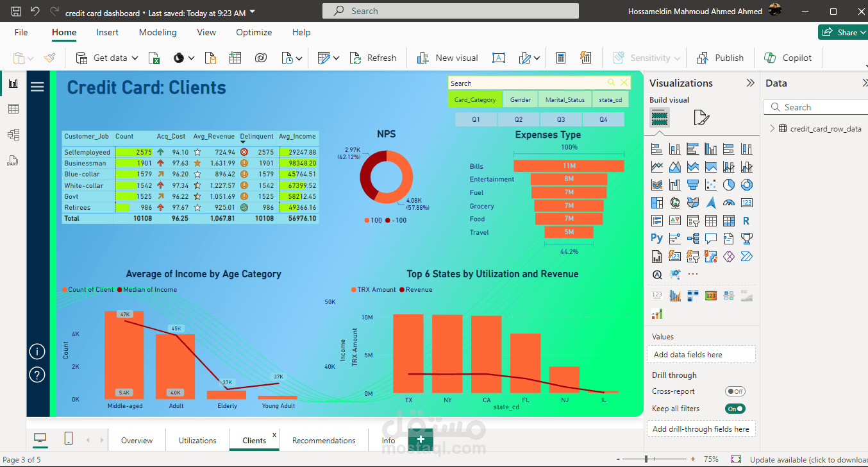Select the Marital_Status slicer button
Viewport: 868px width, 467px height.
[x=565, y=99]
